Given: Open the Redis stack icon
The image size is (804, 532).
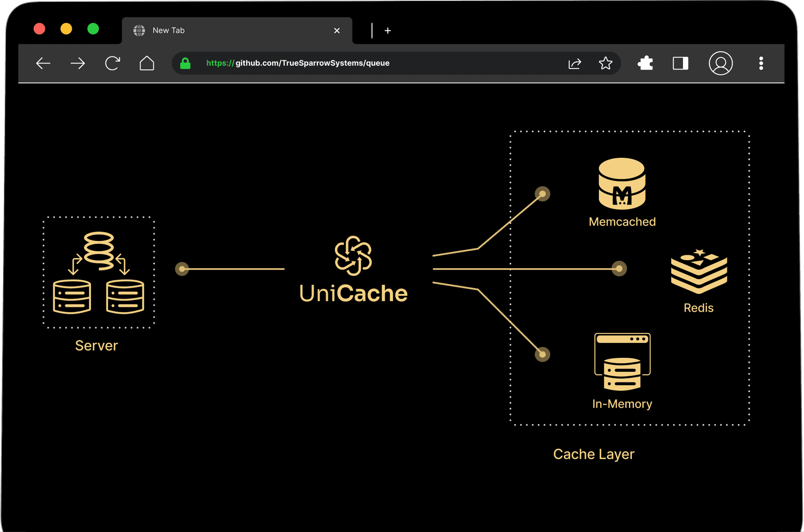Looking at the screenshot, I should point(698,271).
